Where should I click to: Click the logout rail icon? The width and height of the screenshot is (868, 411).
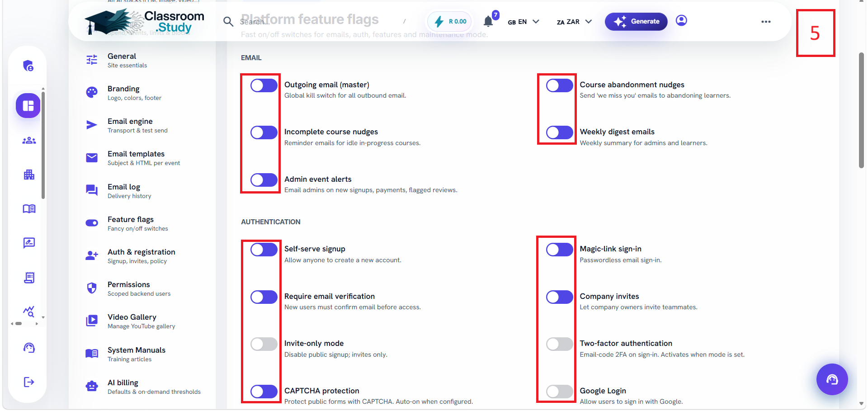[x=29, y=382]
